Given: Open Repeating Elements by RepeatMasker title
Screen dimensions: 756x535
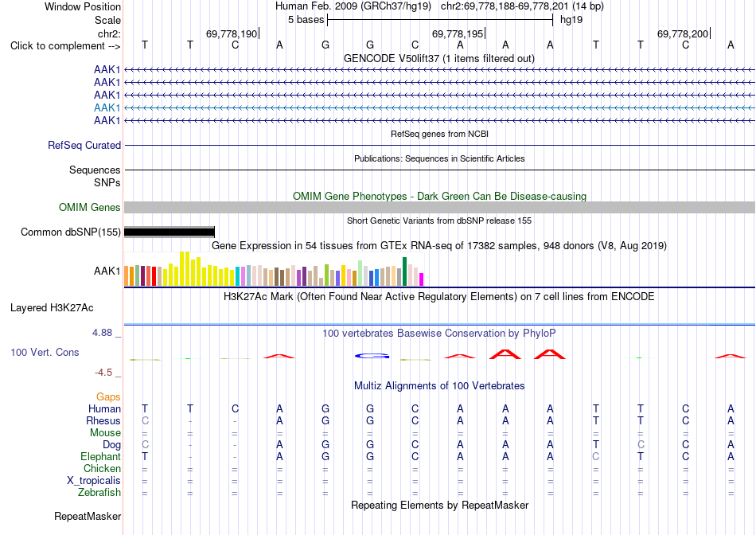Looking at the screenshot, I should tap(439, 505).
